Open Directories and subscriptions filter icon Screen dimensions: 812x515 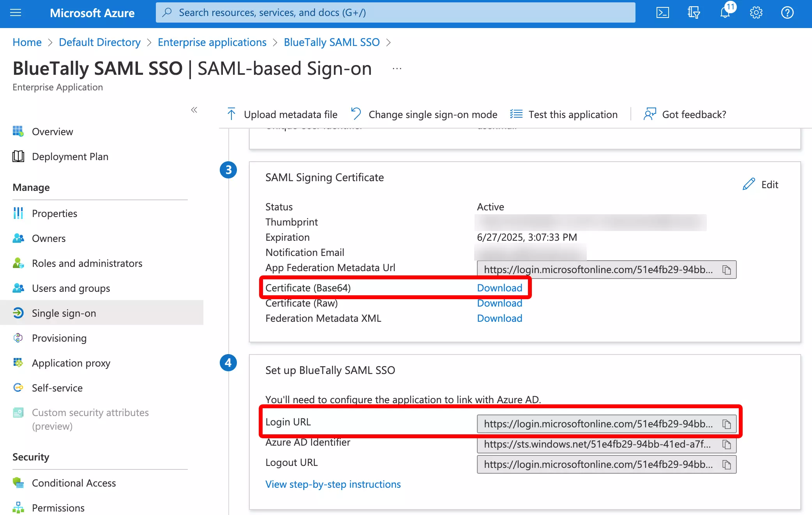pyautogui.click(x=694, y=13)
